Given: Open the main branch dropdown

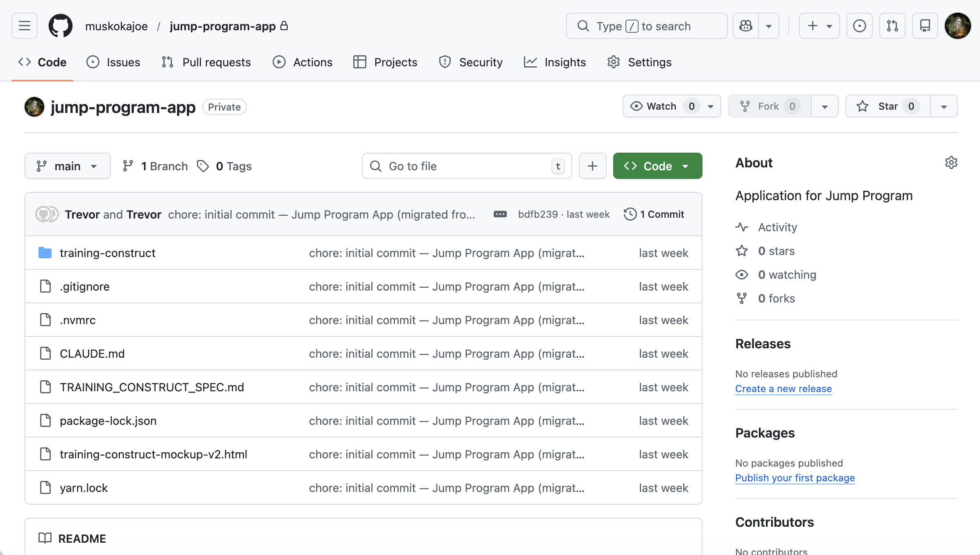Looking at the screenshot, I should tap(68, 166).
